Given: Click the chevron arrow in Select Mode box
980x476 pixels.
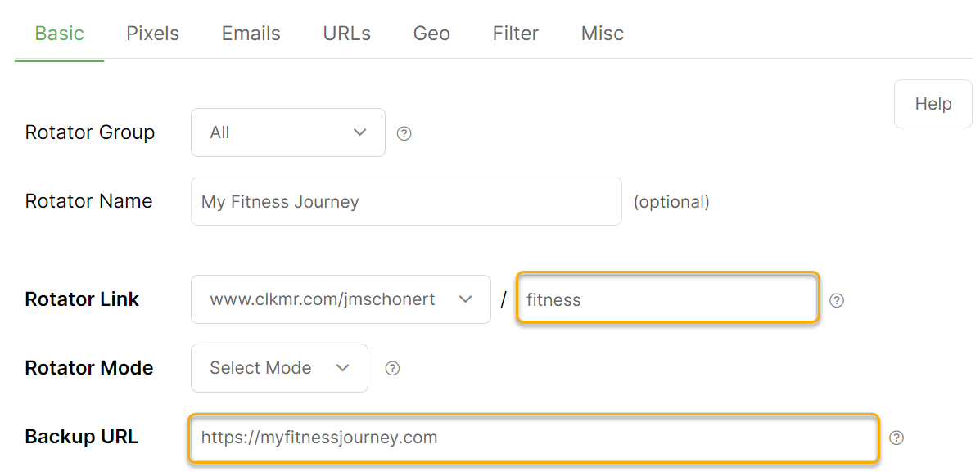Looking at the screenshot, I should coord(342,368).
